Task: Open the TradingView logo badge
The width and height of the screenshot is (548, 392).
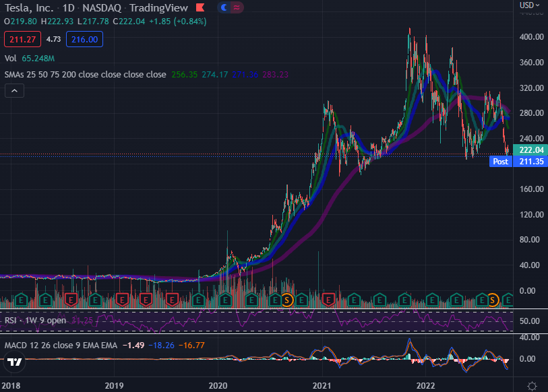Action: click(15, 362)
